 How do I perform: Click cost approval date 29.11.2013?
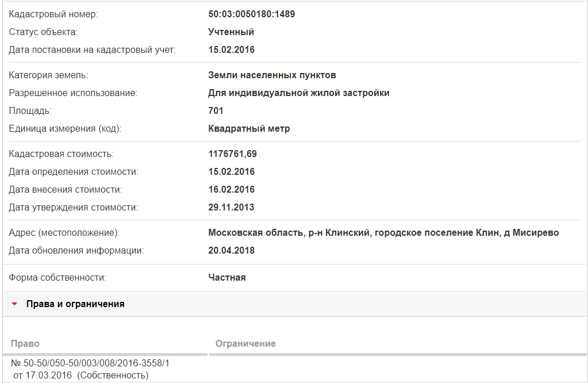pyautogui.click(x=231, y=208)
